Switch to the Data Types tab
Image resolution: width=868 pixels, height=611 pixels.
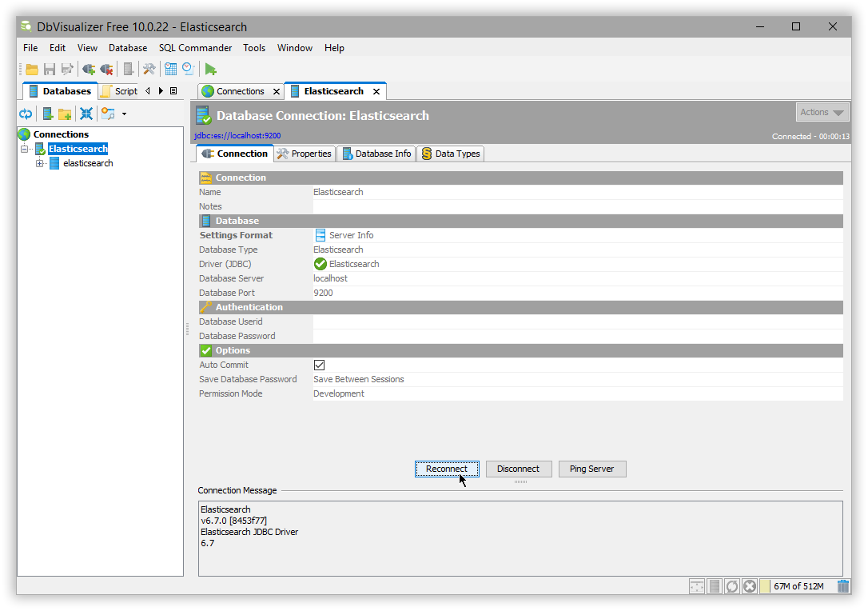coord(451,154)
